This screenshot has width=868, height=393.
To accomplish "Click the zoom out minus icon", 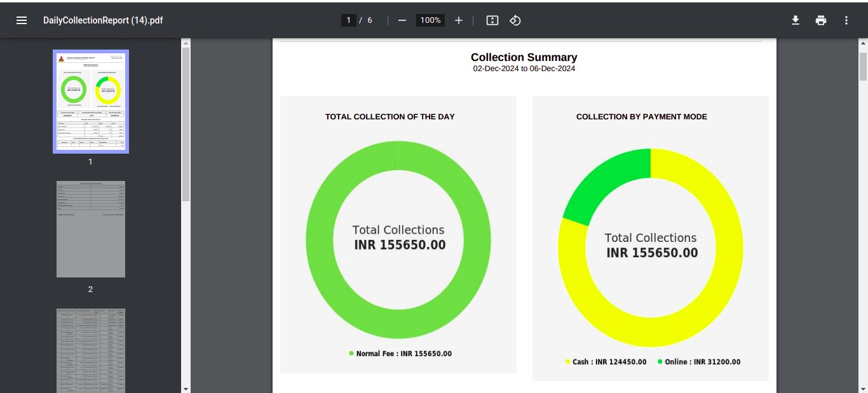I will 402,20.
